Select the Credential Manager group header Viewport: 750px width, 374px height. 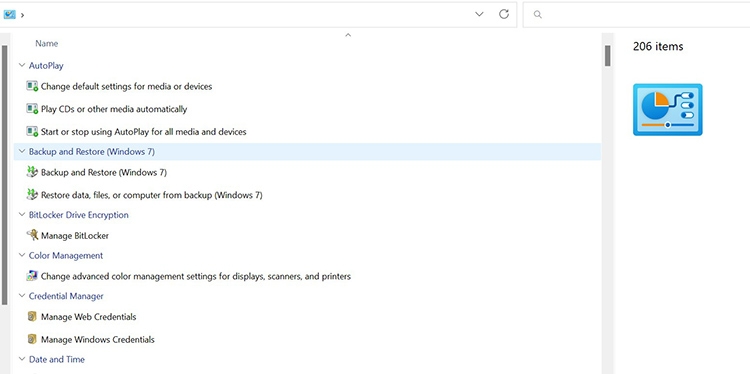pyautogui.click(x=66, y=296)
